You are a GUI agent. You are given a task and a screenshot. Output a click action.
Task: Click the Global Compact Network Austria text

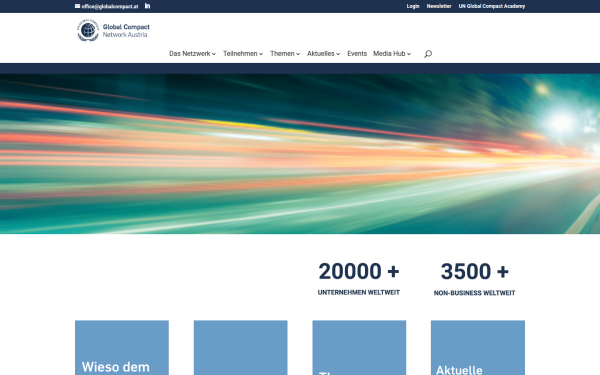click(x=126, y=31)
